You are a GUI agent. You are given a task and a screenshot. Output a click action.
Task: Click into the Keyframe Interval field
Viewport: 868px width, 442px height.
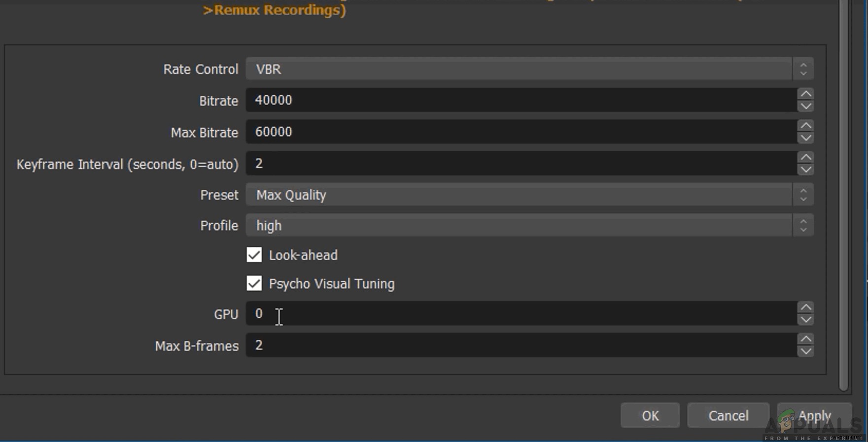[521, 163]
